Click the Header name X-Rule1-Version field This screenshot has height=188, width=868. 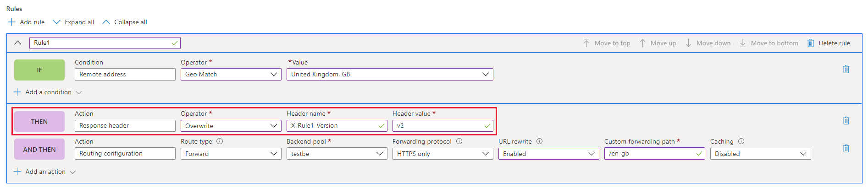tap(337, 126)
